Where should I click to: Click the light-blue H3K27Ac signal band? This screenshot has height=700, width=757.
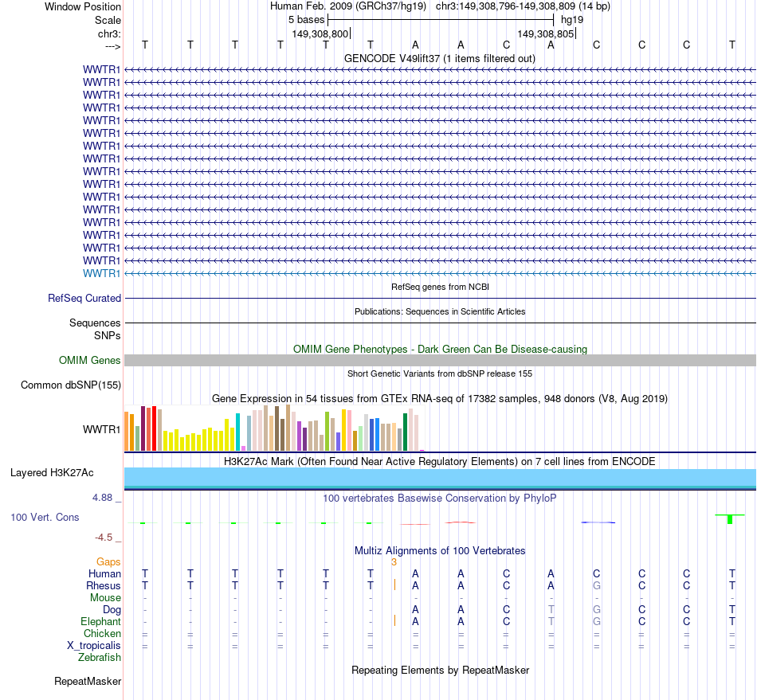440,478
